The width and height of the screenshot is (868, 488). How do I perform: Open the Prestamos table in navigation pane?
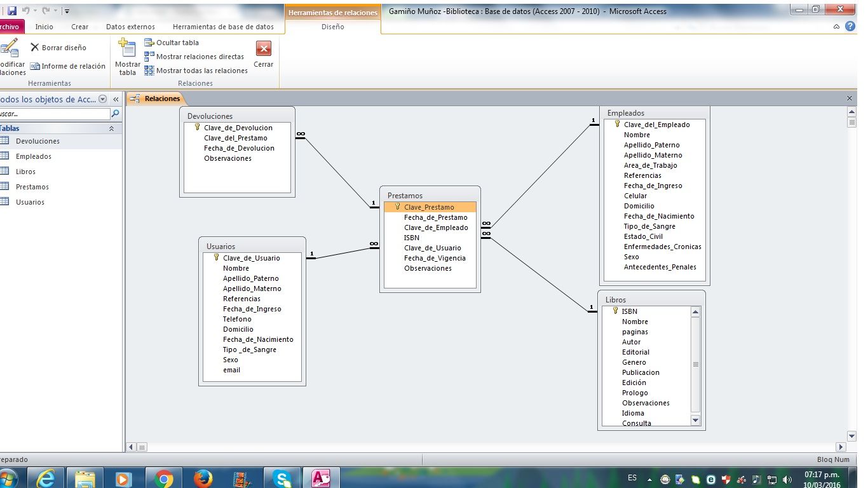[x=32, y=187]
